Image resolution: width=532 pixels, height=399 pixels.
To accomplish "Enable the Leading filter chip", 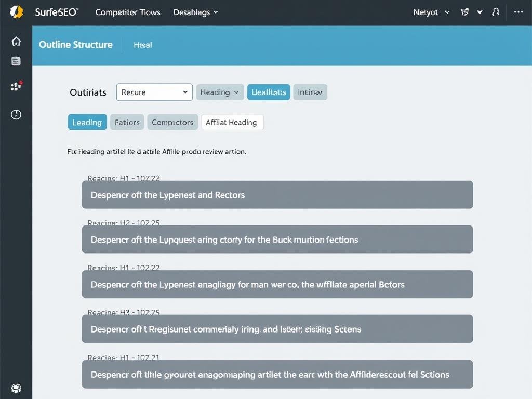I will pos(87,122).
